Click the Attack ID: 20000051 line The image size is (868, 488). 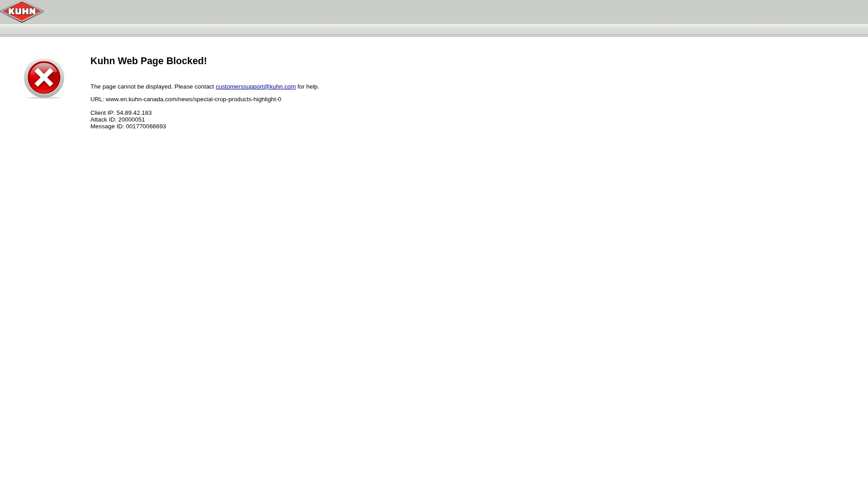[118, 120]
